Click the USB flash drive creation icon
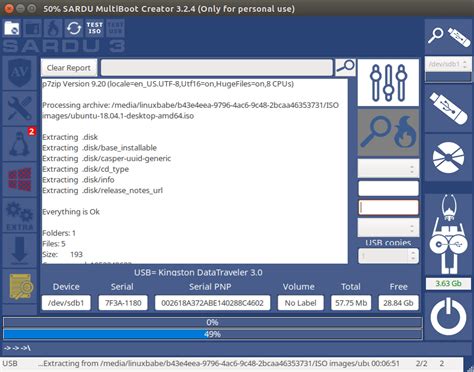The width and height of the screenshot is (474, 372). click(449, 109)
